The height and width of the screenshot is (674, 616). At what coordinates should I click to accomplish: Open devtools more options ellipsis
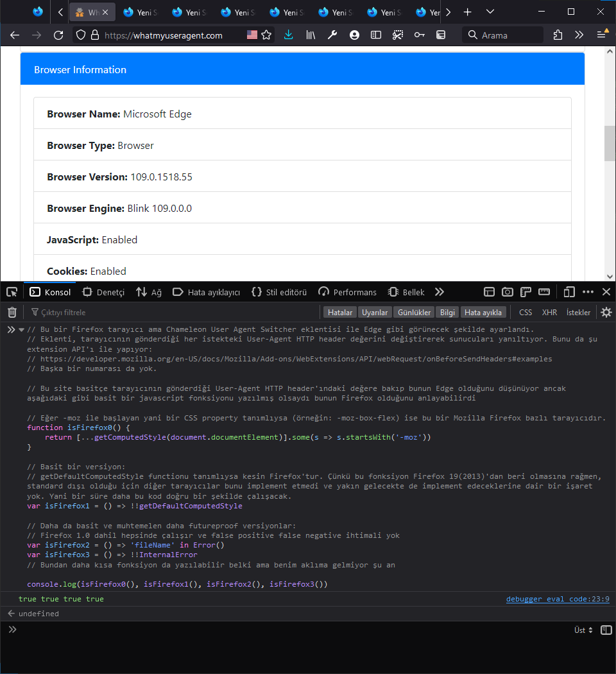588,292
